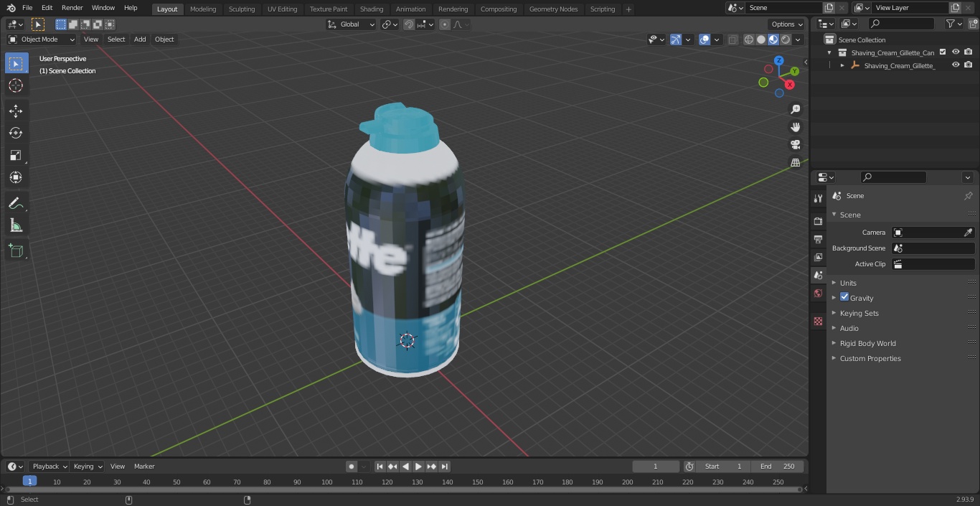The width and height of the screenshot is (980, 506).
Task: Switch to wireframe shading mode
Action: click(749, 39)
